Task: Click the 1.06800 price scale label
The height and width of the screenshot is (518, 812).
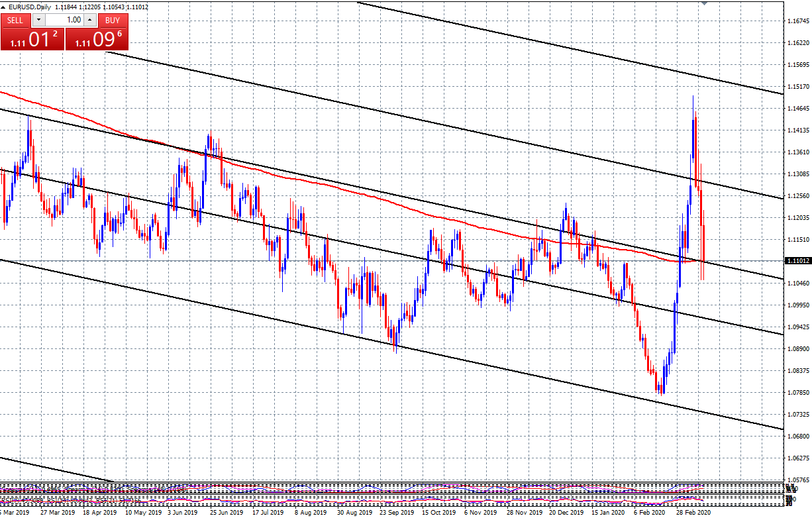Action: click(797, 437)
